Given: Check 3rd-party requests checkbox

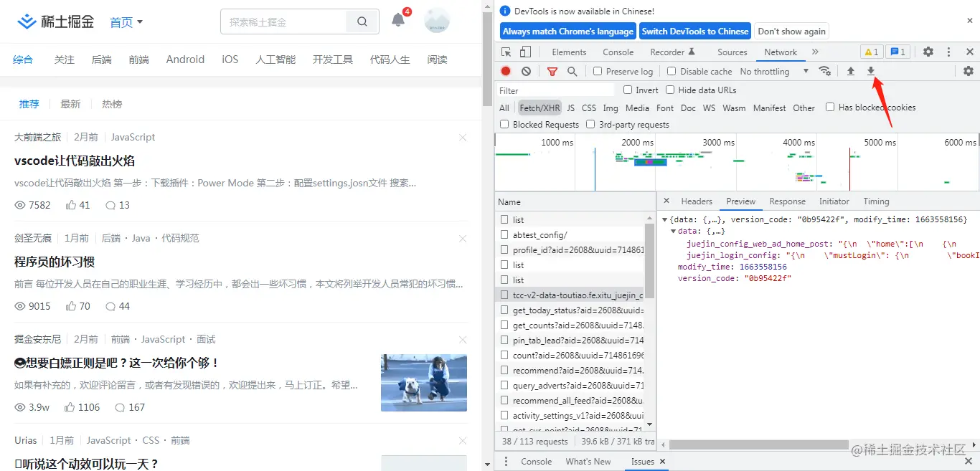Looking at the screenshot, I should 590,124.
